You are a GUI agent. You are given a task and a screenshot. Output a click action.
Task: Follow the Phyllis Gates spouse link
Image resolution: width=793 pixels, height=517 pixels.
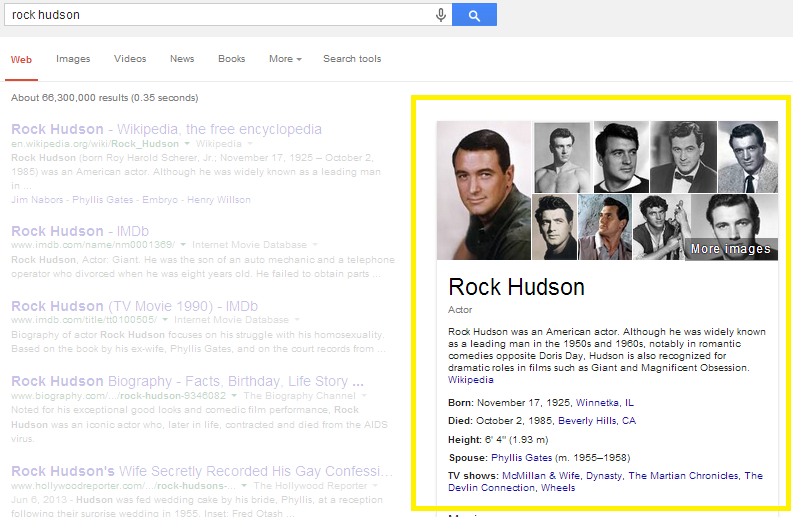(522, 457)
